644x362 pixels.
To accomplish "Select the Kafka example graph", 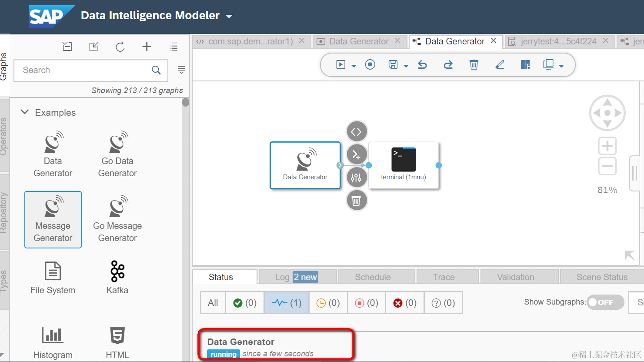I will click(117, 278).
